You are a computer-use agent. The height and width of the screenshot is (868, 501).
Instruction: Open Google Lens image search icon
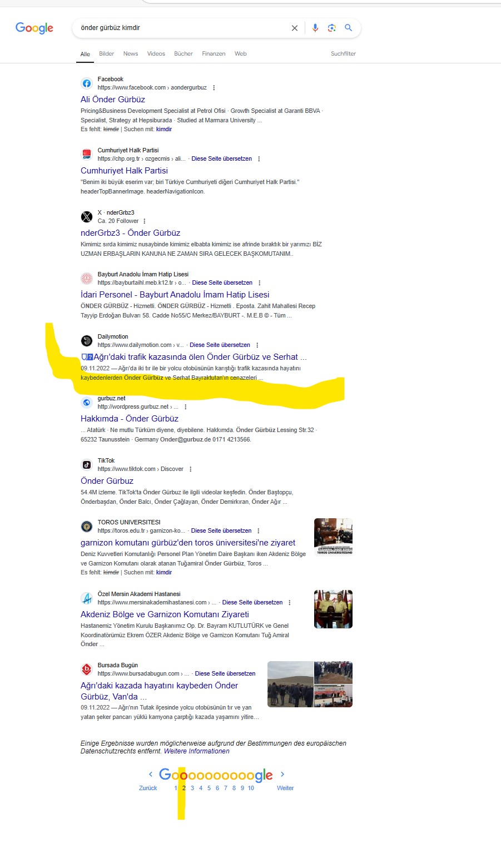pyautogui.click(x=332, y=28)
